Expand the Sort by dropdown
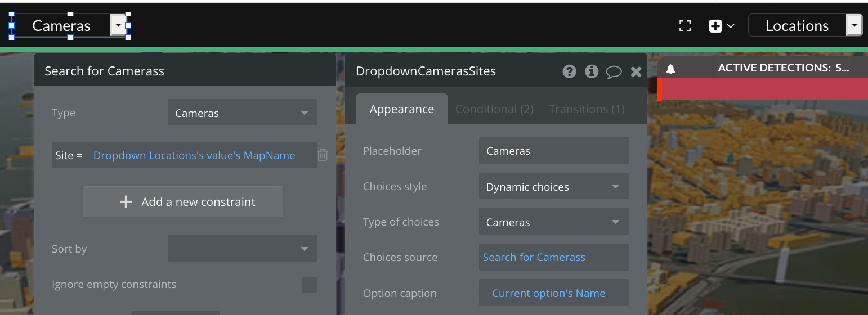This screenshot has height=315, width=868. (243, 248)
